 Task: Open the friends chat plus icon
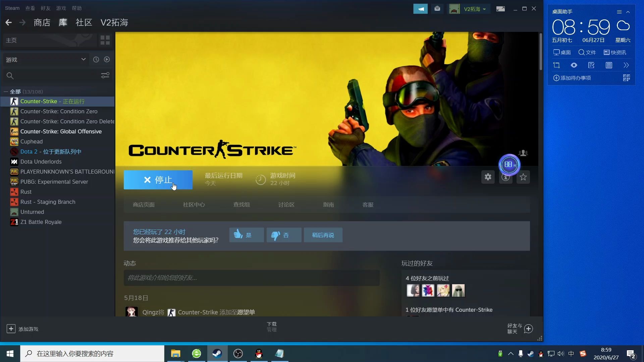528,329
